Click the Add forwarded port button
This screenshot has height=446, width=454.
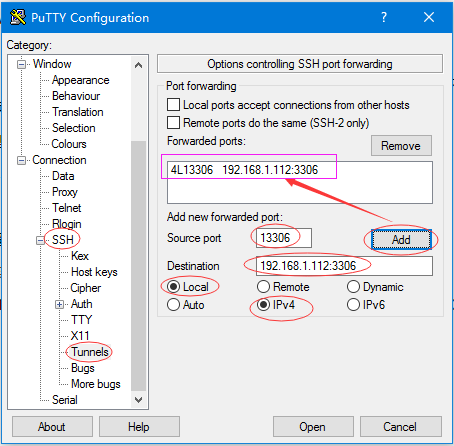click(401, 239)
